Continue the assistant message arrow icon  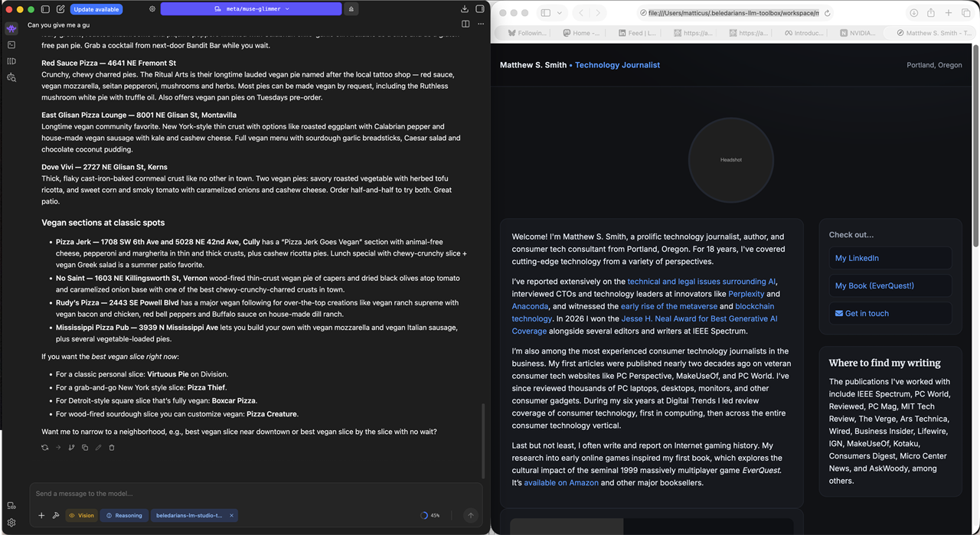[58, 448]
